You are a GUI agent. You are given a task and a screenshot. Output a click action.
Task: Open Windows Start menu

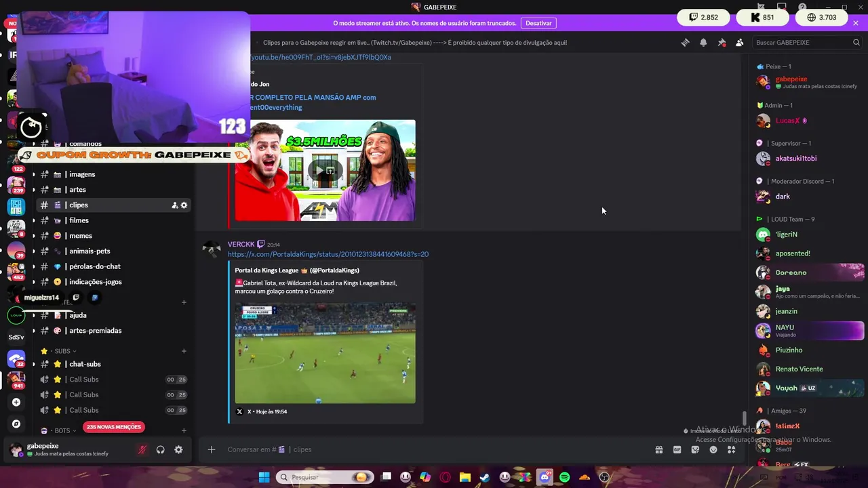coord(264,477)
